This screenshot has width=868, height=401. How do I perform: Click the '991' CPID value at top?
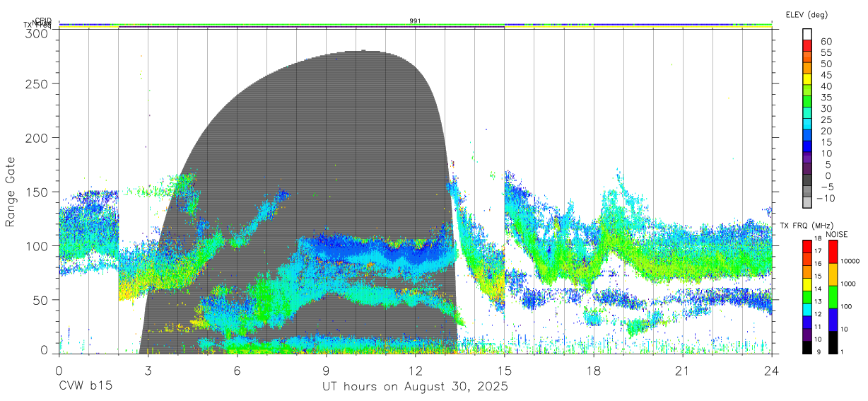[416, 21]
